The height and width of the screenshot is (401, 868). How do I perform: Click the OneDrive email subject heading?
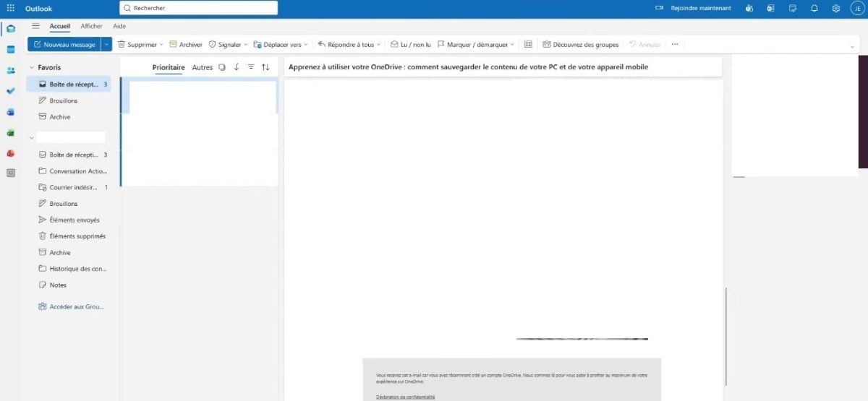pyautogui.click(x=468, y=66)
